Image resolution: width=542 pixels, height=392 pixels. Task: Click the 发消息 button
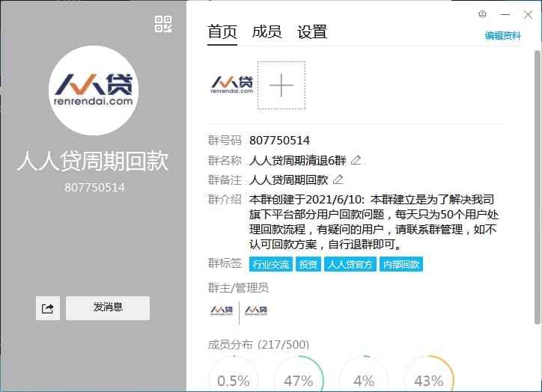pos(108,308)
